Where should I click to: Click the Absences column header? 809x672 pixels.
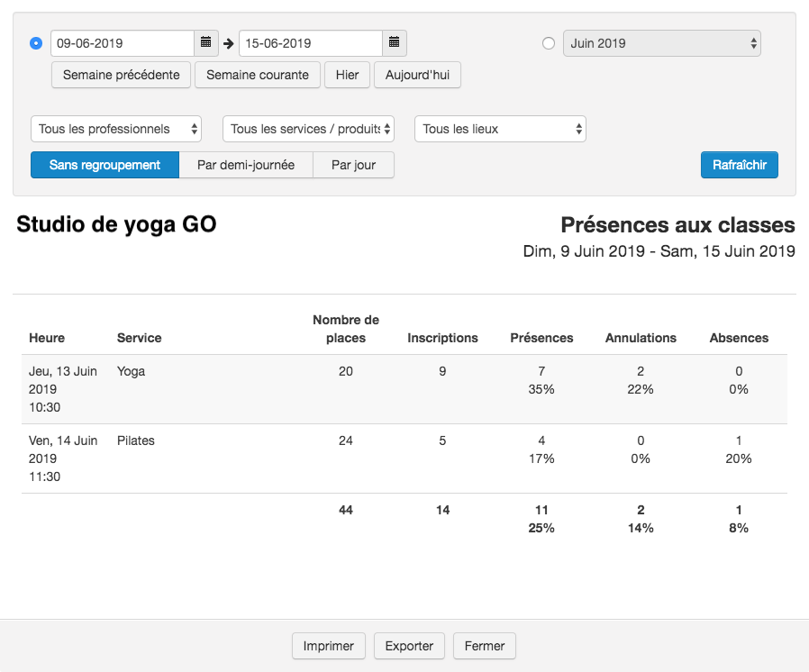point(739,338)
